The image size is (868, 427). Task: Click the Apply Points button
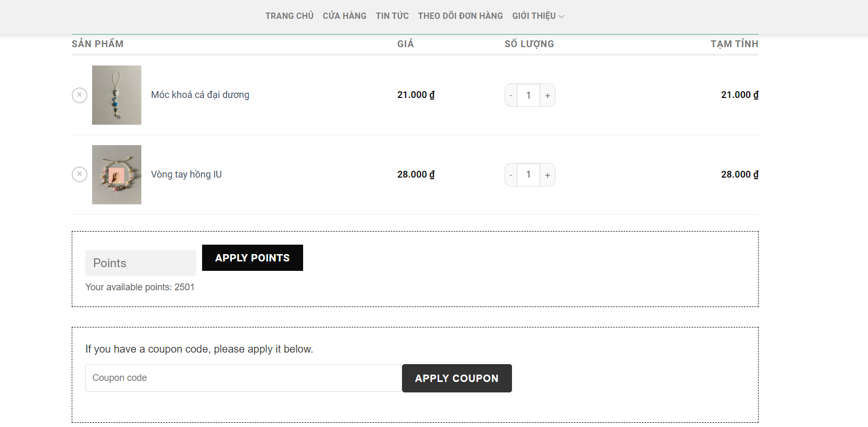252,258
